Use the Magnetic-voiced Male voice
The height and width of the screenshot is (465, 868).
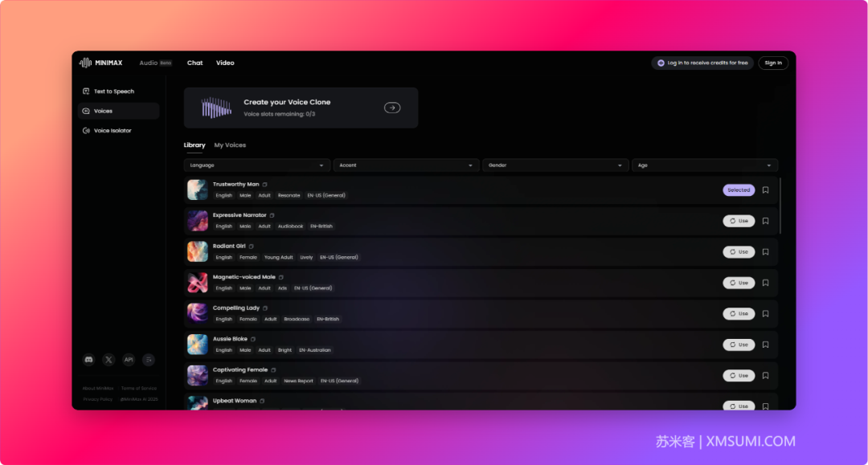tap(739, 283)
